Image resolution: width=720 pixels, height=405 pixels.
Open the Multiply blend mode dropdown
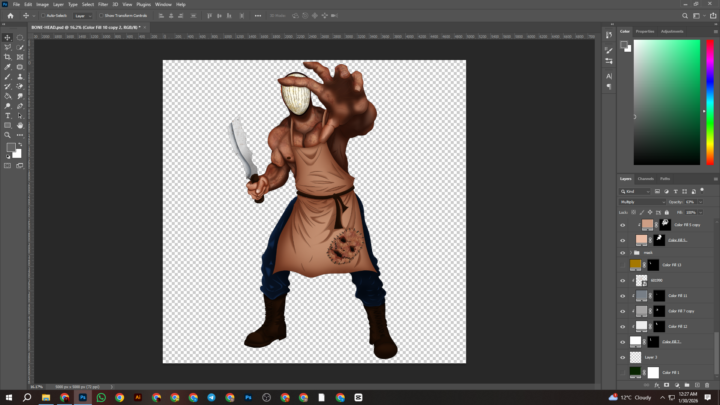[640, 202]
